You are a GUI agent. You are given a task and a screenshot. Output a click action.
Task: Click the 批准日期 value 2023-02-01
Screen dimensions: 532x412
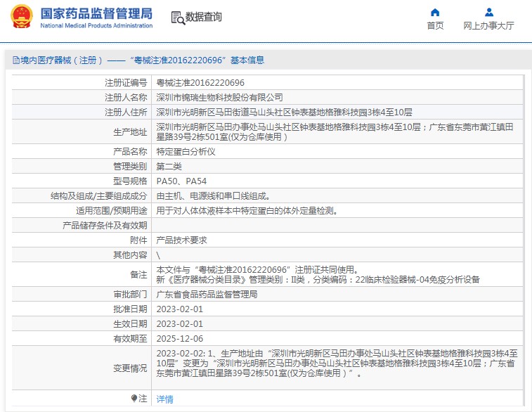[x=179, y=309]
